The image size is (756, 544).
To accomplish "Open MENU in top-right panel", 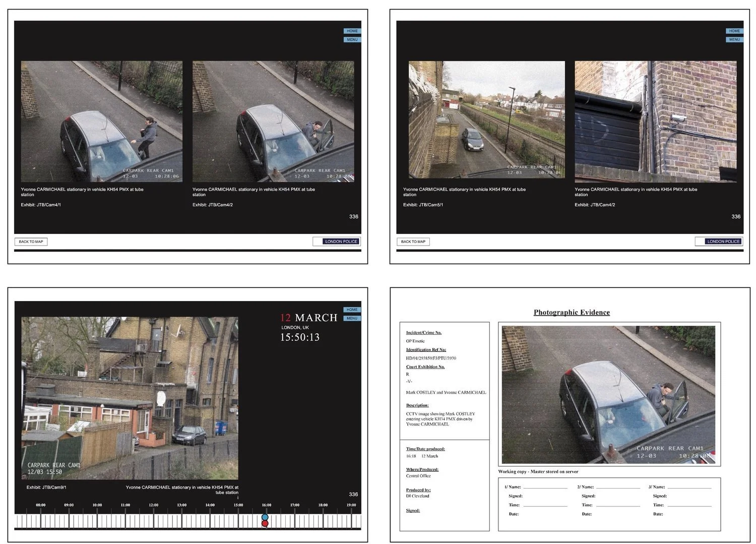I will (734, 39).
